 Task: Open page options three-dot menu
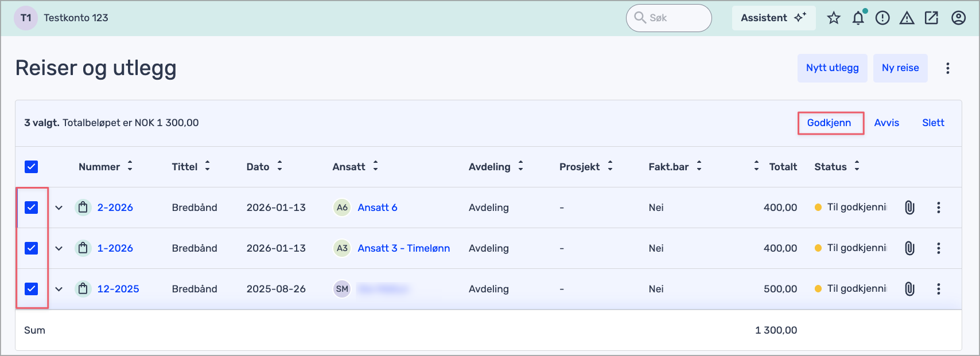point(947,68)
